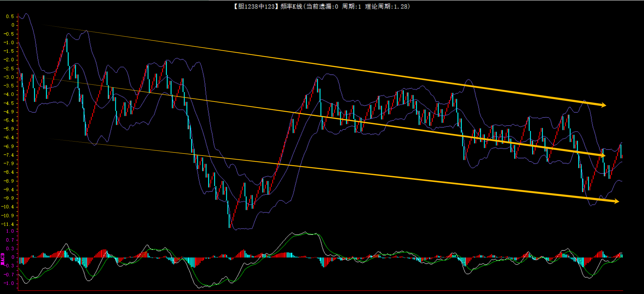This screenshot has width=644, height=294.
Task: Click the -6.4 label on price axis
Action: point(9,138)
